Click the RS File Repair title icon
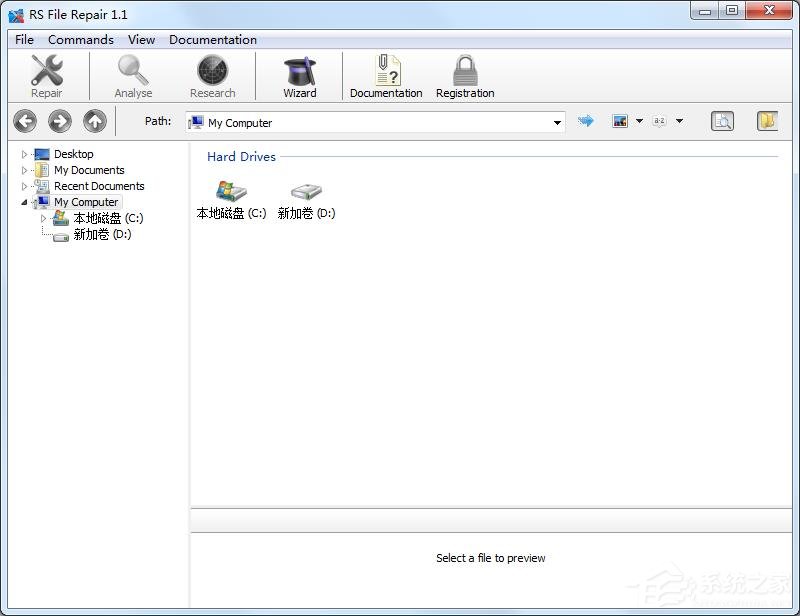The height and width of the screenshot is (616, 800). 16,15
